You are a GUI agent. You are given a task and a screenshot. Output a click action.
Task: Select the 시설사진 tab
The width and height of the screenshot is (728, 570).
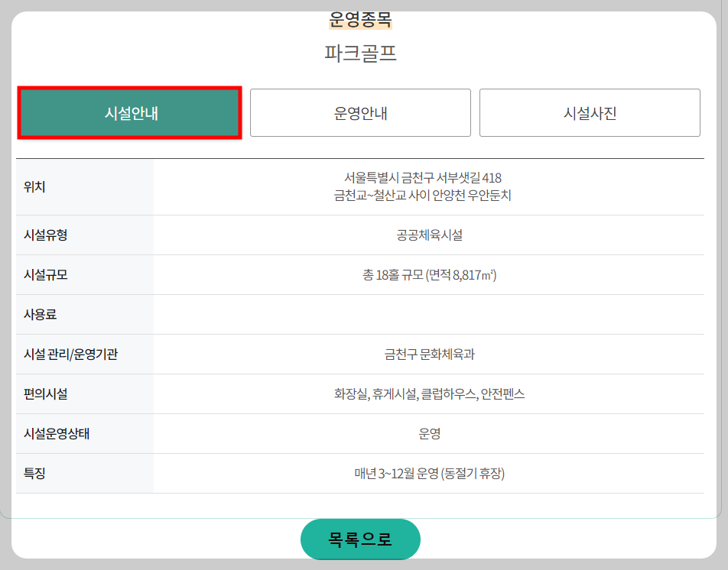(589, 112)
